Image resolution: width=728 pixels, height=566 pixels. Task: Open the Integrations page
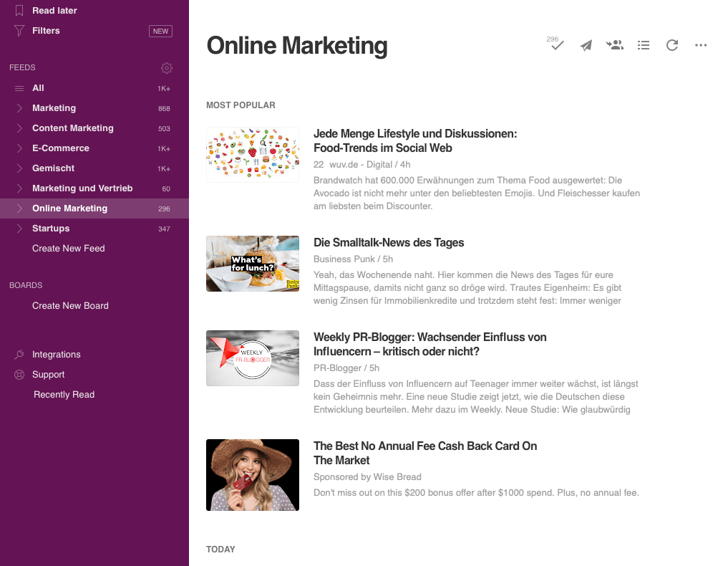click(56, 355)
